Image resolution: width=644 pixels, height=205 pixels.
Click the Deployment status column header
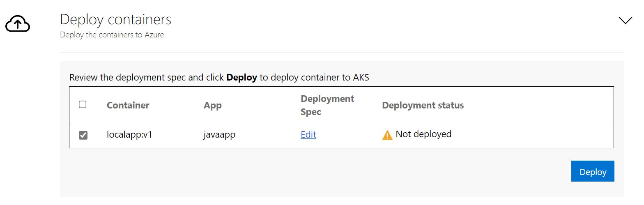coord(423,105)
